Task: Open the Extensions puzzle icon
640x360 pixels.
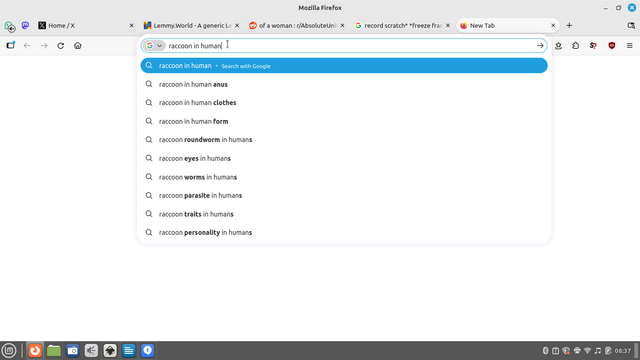Action: [576, 46]
